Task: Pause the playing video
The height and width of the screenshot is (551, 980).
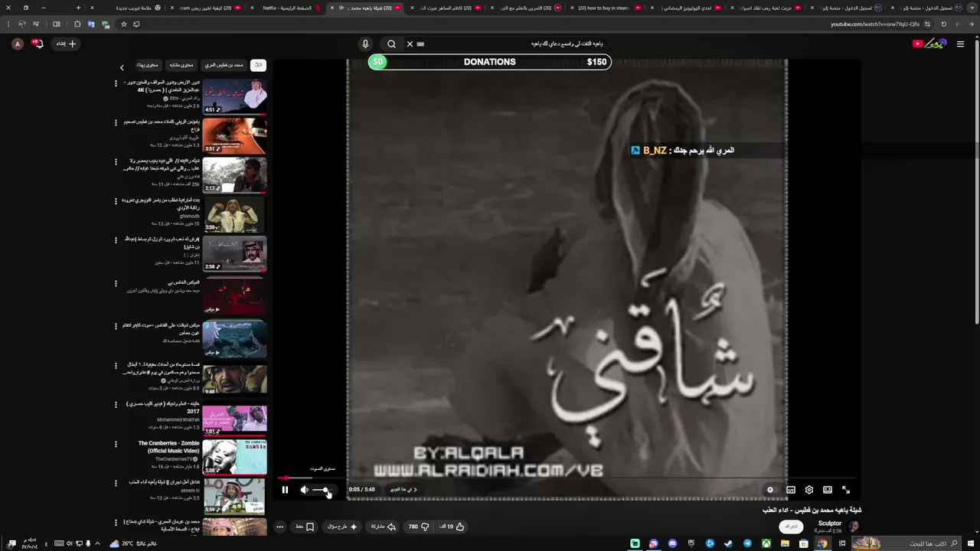Action: (x=285, y=490)
